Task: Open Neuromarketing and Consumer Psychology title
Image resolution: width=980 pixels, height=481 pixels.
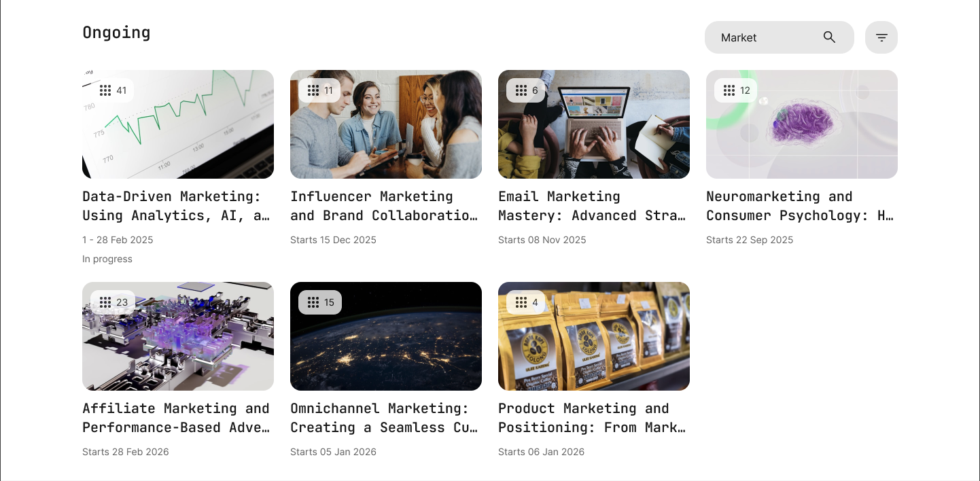Action: tap(801, 206)
